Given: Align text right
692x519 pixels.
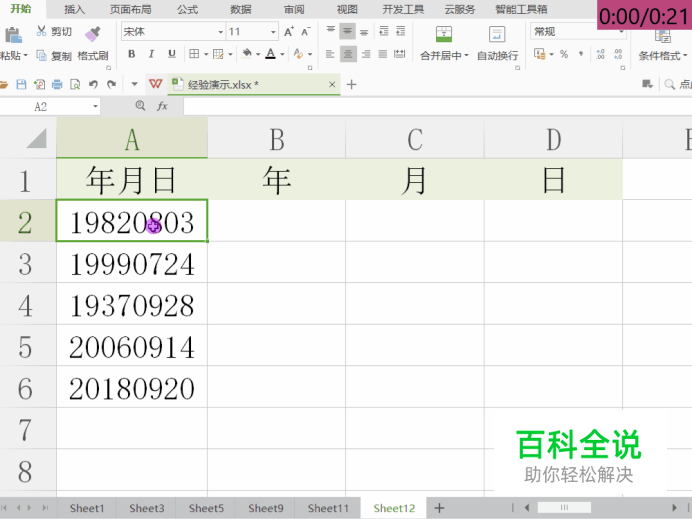Looking at the screenshot, I should [x=366, y=54].
